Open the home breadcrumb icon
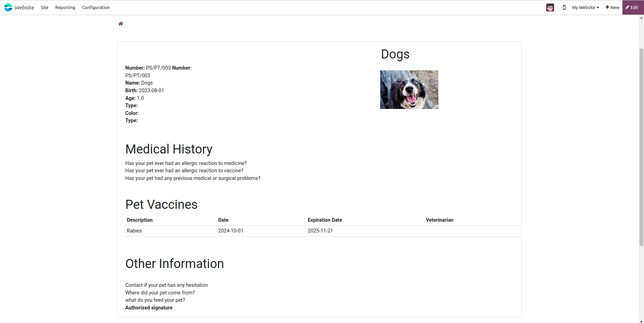The height and width of the screenshot is (323, 644). (121, 24)
